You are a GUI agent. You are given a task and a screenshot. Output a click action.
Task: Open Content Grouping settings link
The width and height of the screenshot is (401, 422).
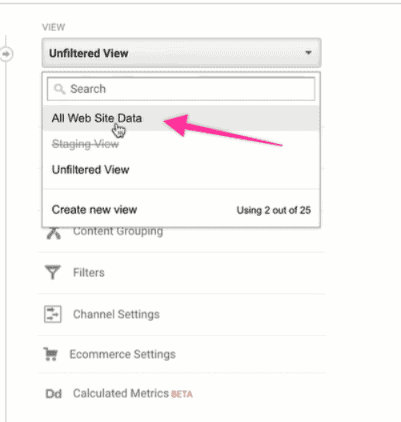point(118,231)
